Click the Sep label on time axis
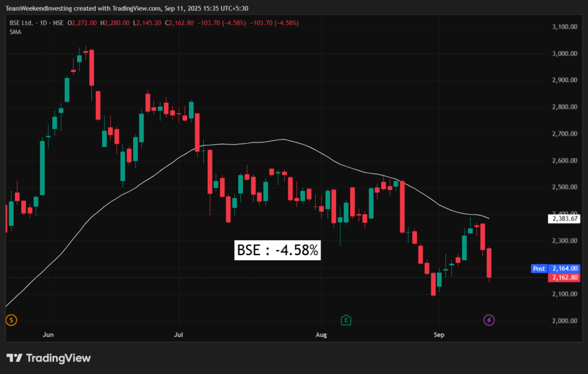 point(439,334)
